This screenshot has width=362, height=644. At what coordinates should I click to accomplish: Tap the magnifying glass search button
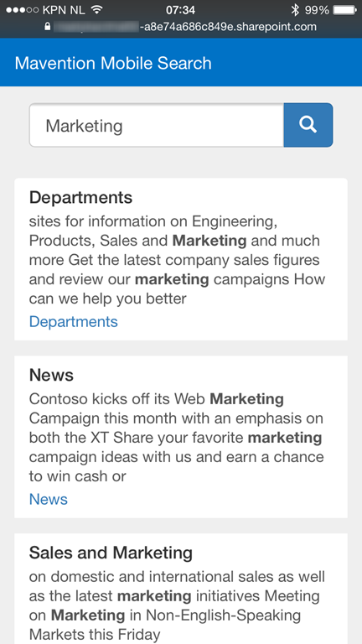[x=308, y=125]
